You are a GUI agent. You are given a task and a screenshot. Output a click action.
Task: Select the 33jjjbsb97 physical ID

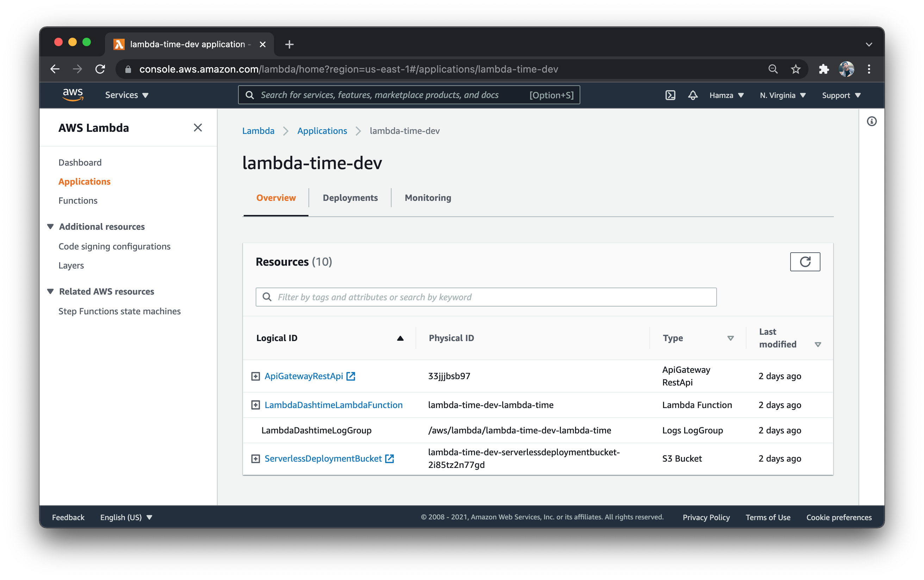(449, 376)
